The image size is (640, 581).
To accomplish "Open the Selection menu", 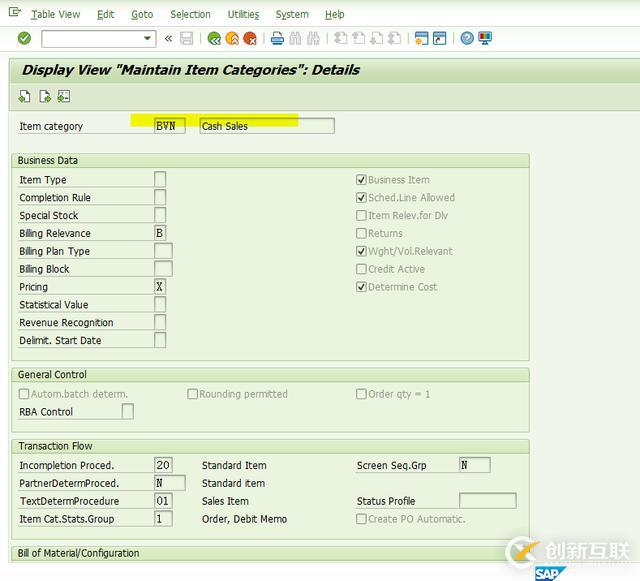I will pos(190,15).
